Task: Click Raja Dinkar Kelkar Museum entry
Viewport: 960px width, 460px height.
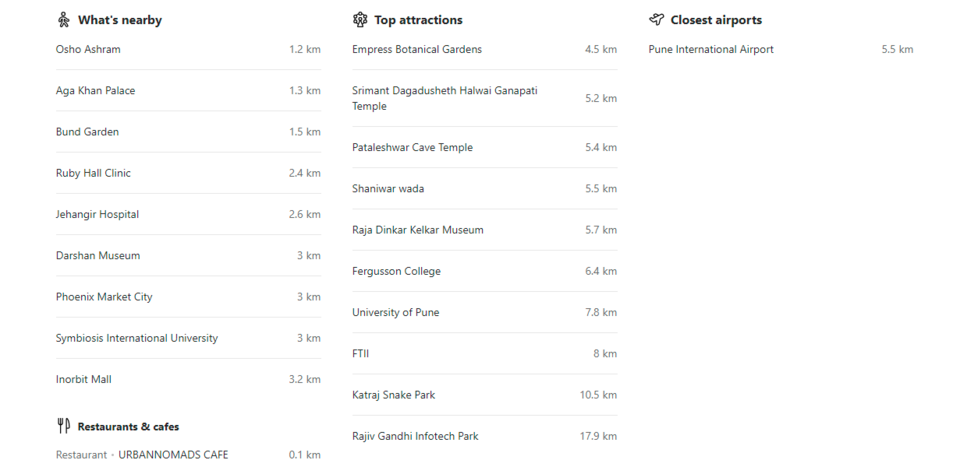Action: (x=417, y=230)
